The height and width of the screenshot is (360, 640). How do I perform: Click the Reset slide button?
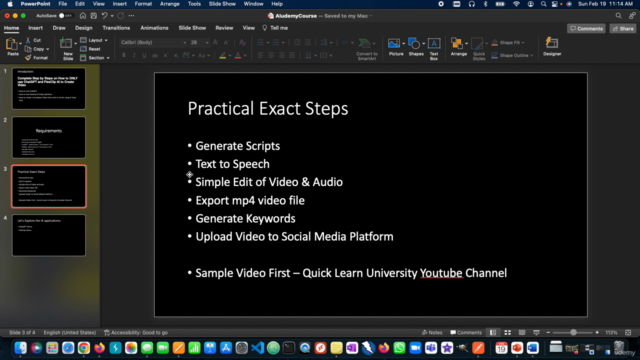[x=91, y=49]
